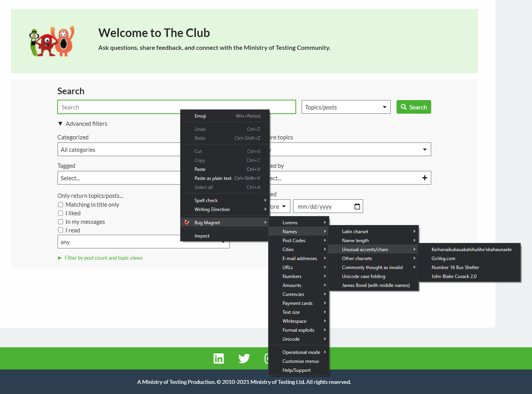Open the Format exploits submenu

tap(299, 330)
